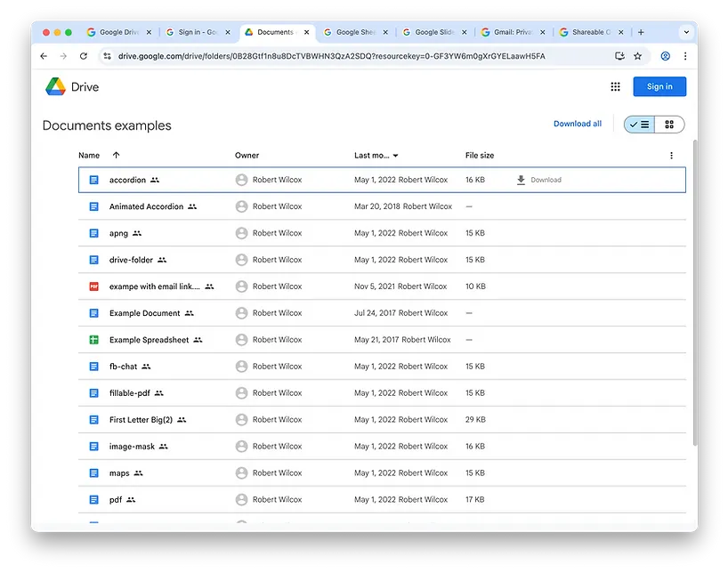Screen dimensions: 728x573
Task: Open the Chrome profile avatar icon
Action: coord(665,56)
